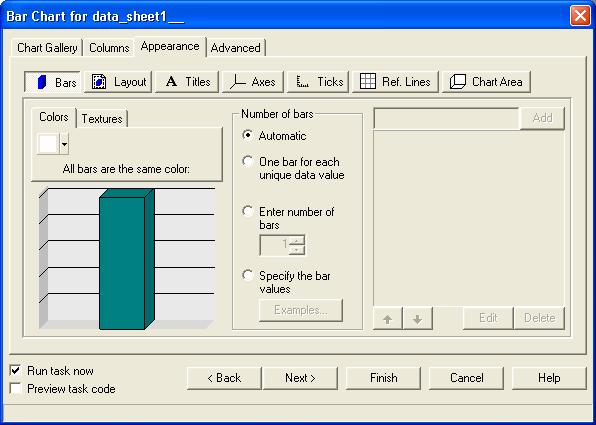
Task: Open the bar color dropdown arrow
Action: 64,144
